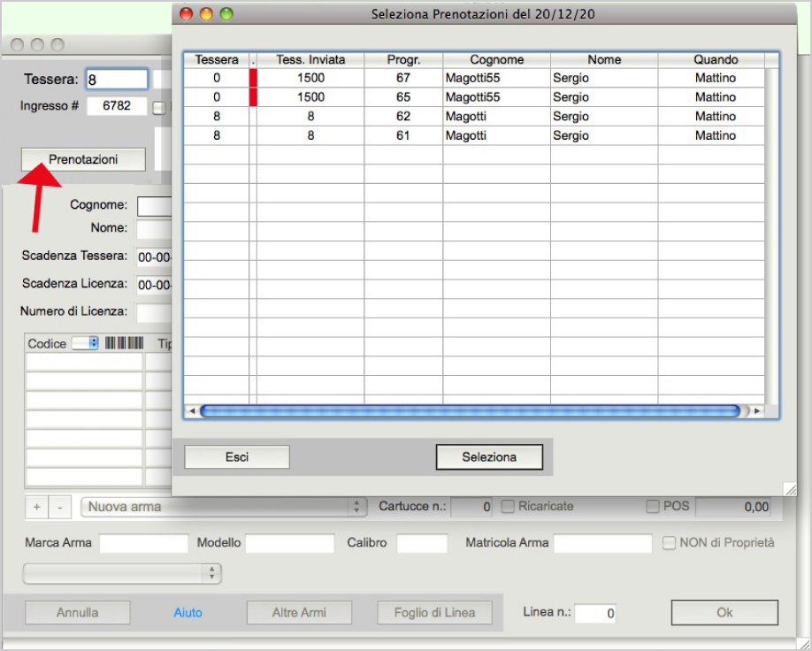Expand the empty dropdown below Marca Arma
The width and height of the screenshot is (812, 651).
pyautogui.click(x=122, y=574)
